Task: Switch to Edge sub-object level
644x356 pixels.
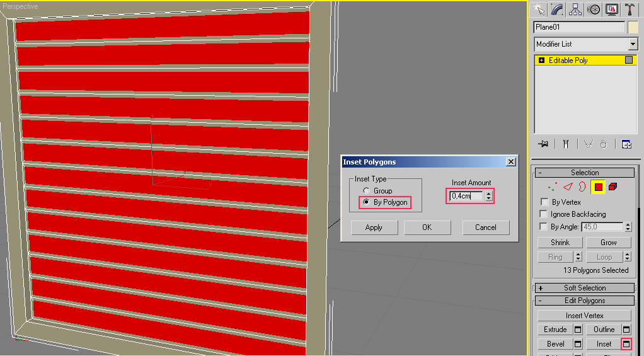Action: [568, 187]
